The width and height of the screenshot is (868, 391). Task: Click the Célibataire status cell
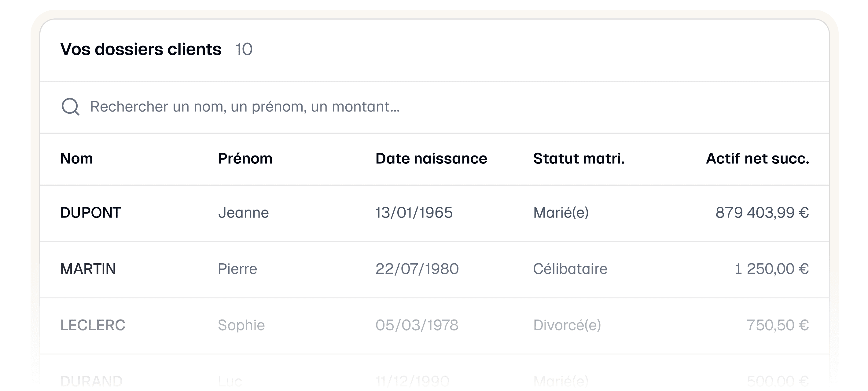[570, 269]
